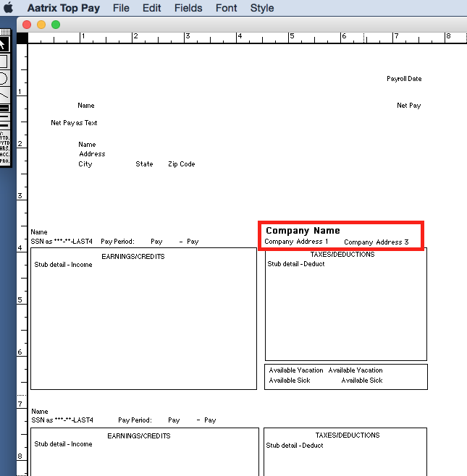Select the right Available Vacation field
The height and width of the screenshot is (476, 467).
click(x=355, y=370)
